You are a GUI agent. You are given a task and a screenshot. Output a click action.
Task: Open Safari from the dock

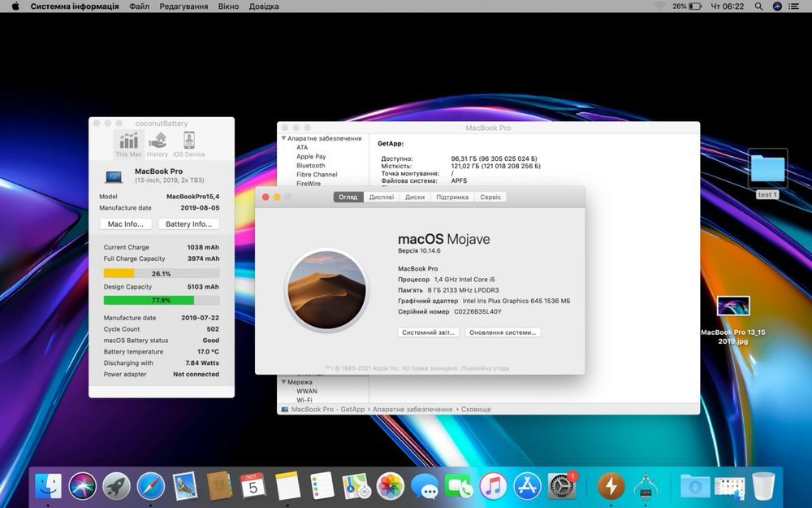[151, 487]
